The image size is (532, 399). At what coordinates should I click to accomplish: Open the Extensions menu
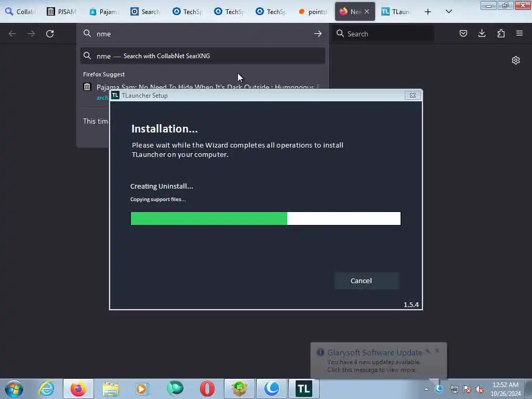[x=501, y=33]
